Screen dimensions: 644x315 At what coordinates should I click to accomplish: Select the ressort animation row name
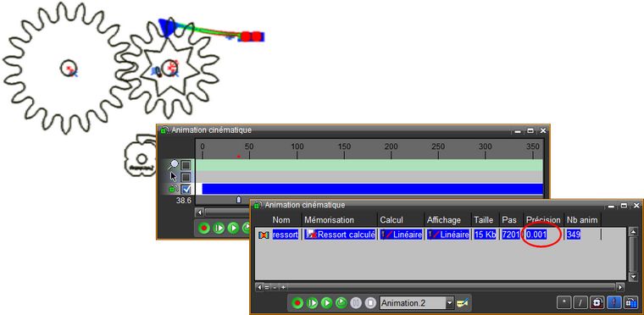pos(285,235)
